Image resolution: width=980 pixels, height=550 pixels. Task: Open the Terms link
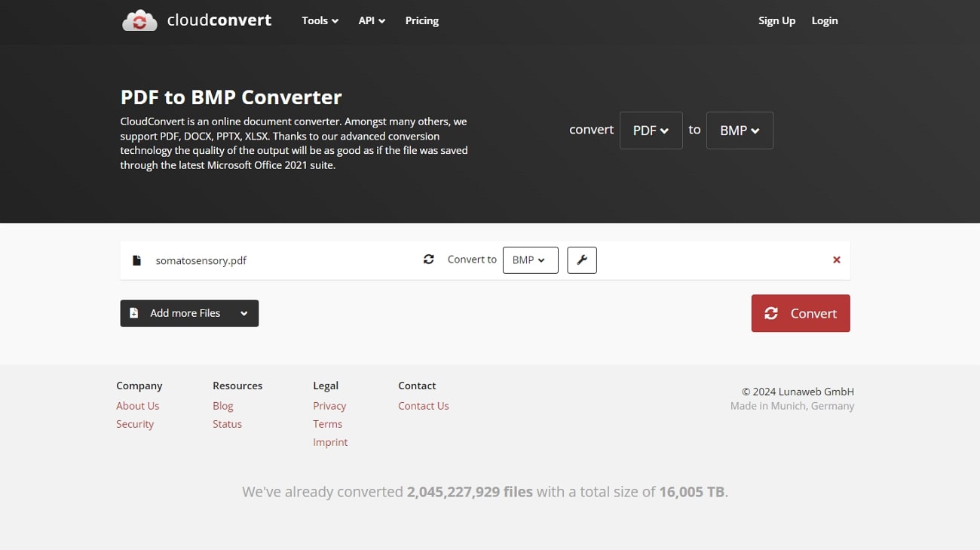[x=328, y=424]
